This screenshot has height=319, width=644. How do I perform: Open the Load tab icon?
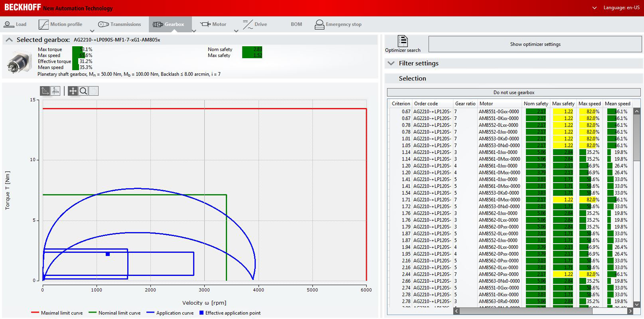point(9,24)
